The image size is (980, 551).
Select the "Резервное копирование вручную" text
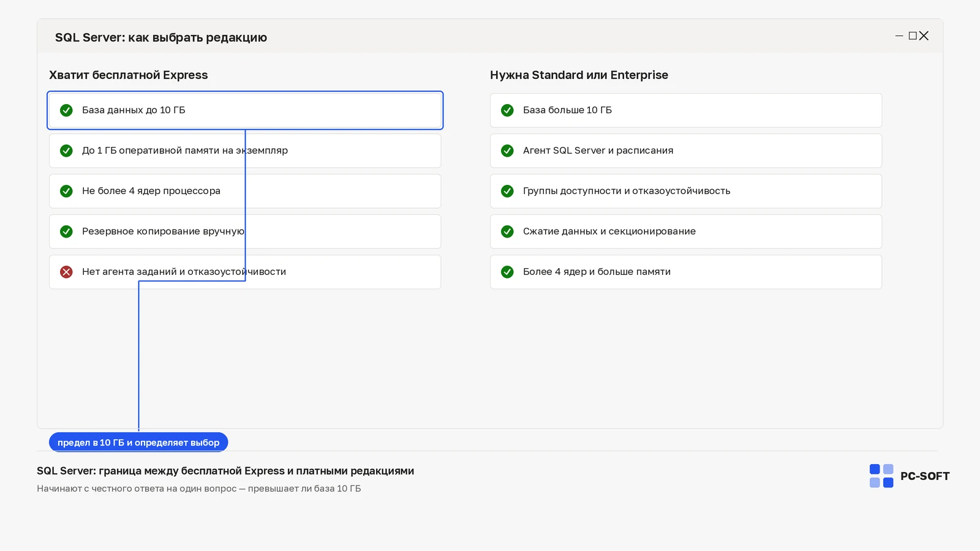[164, 231]
